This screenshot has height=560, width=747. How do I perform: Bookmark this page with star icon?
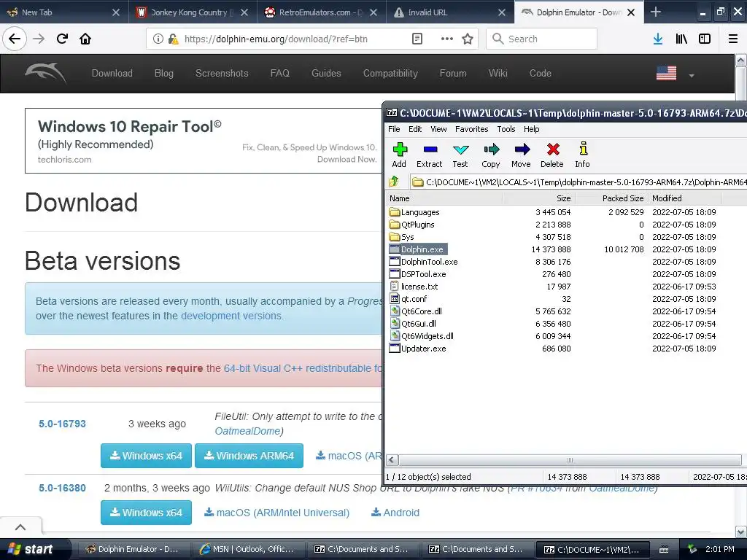(x=468, y=39)
